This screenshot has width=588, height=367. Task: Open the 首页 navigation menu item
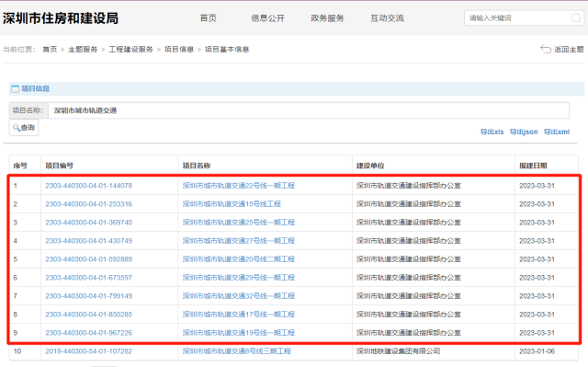click(x=209, y=18)
